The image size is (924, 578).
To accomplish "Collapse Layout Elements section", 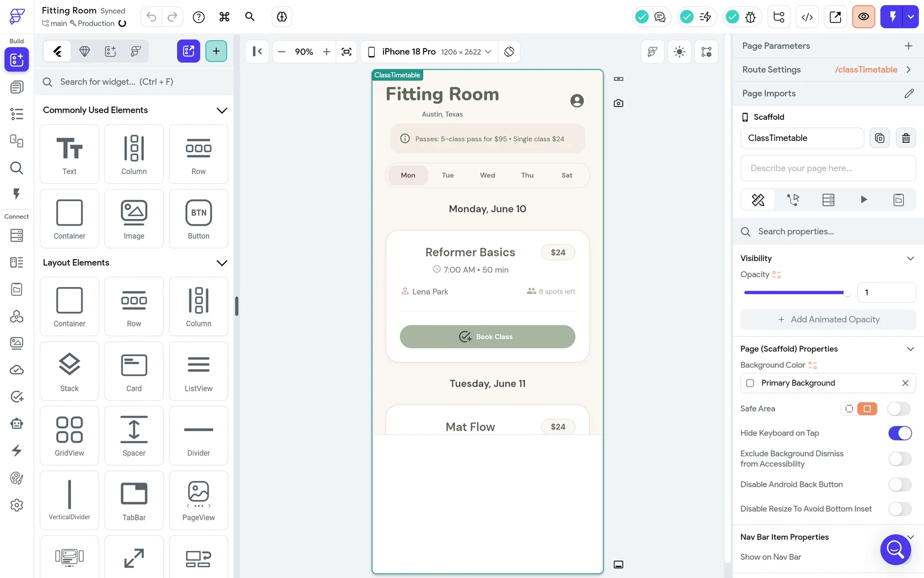I will tap(222, 262).
